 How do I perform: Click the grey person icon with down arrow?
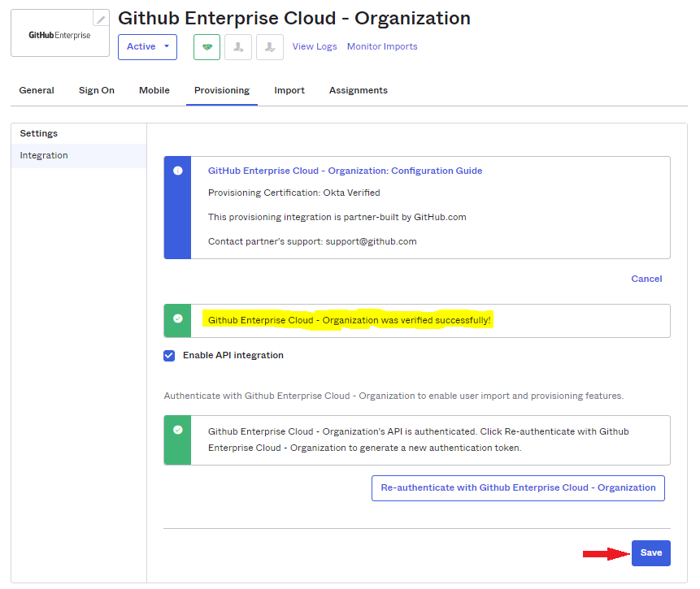[238, 47]
